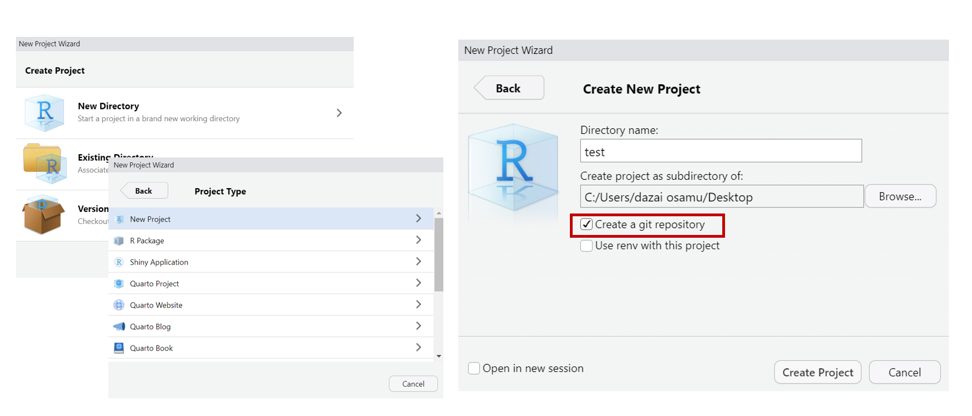This screenshot has height=416, width=972.
Task: Enable Use renv with this project
Action: [x=587, y=246]
